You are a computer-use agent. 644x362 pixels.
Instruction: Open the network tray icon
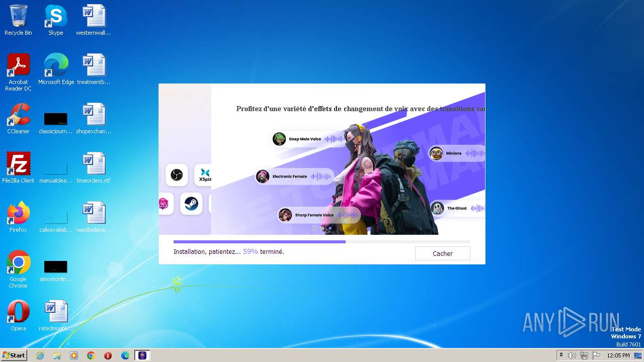coord(584,355)
